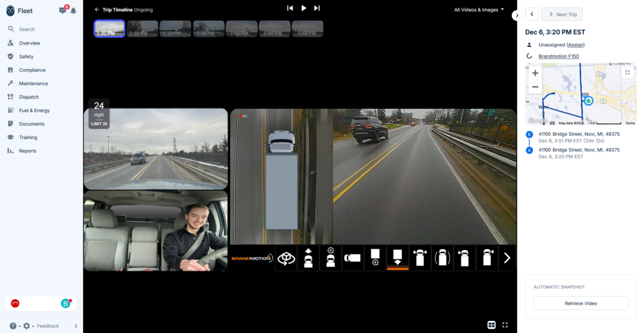Select the side truck view icon
Screen dimensions: 644x333
[x=353, y=258]
